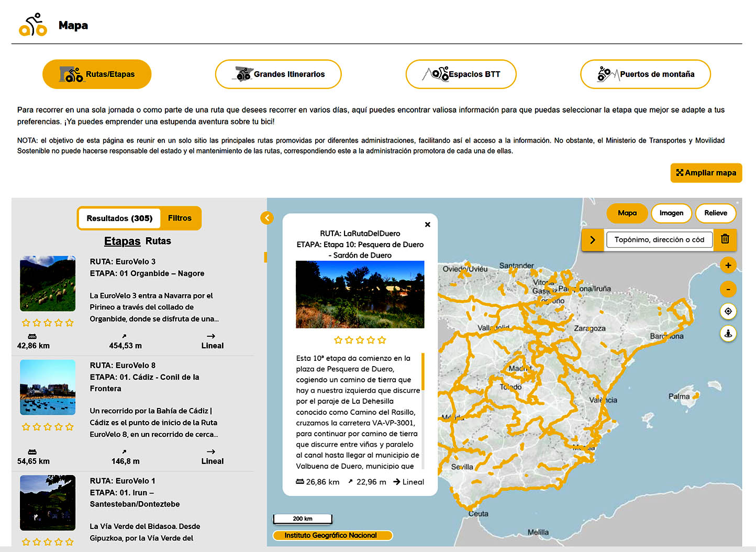Clear the search with the trash icon
Screen dimensions: 756x552
pyautogui.click(x=725, y=239)
